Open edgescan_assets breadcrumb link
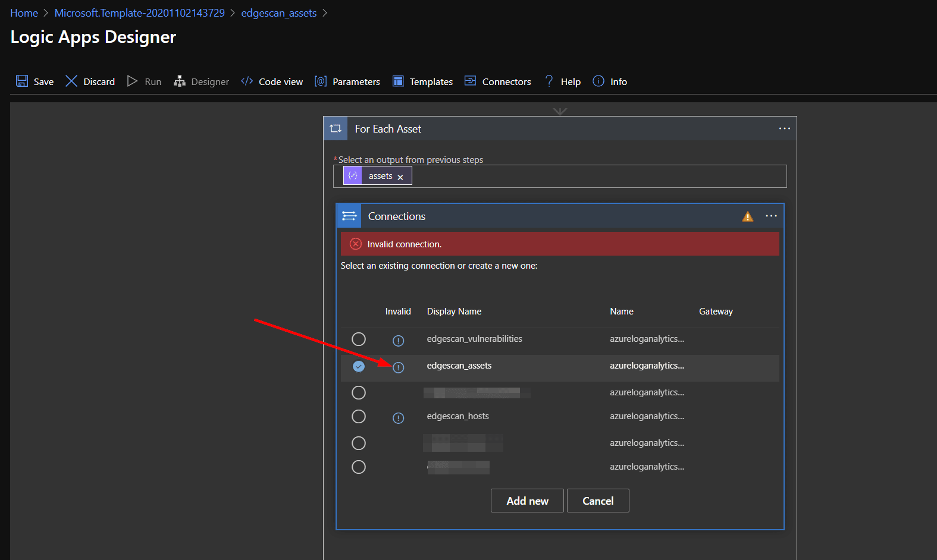937x560 pixels. 278,13
